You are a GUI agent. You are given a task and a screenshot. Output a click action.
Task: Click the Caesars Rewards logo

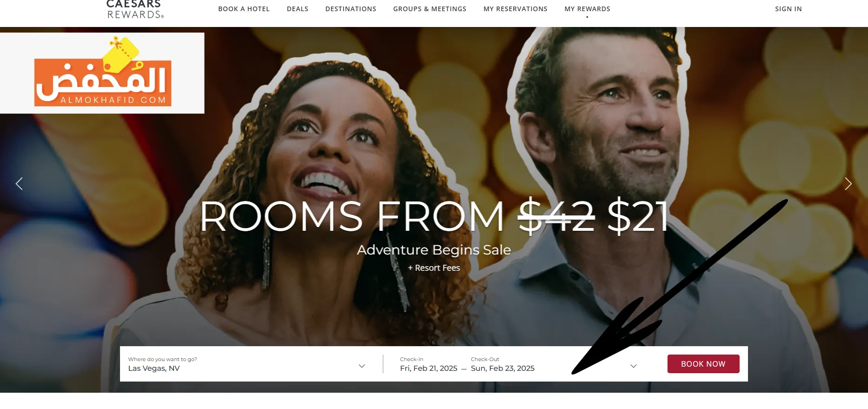click(134, 9)
